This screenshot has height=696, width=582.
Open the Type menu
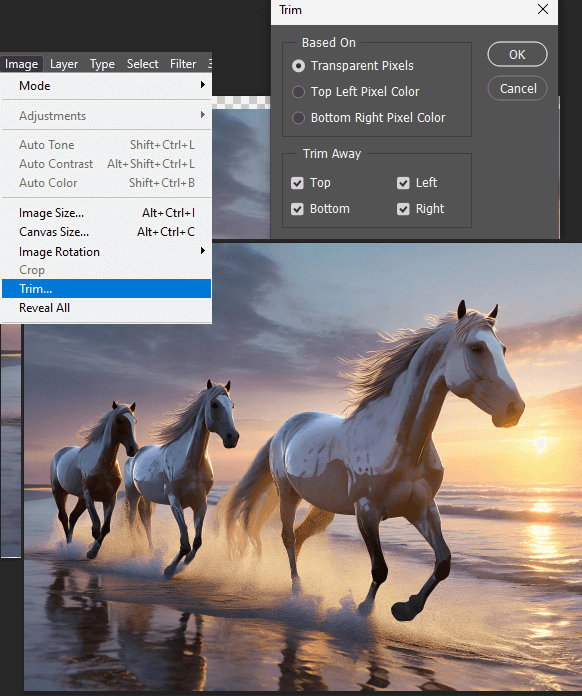102,64
